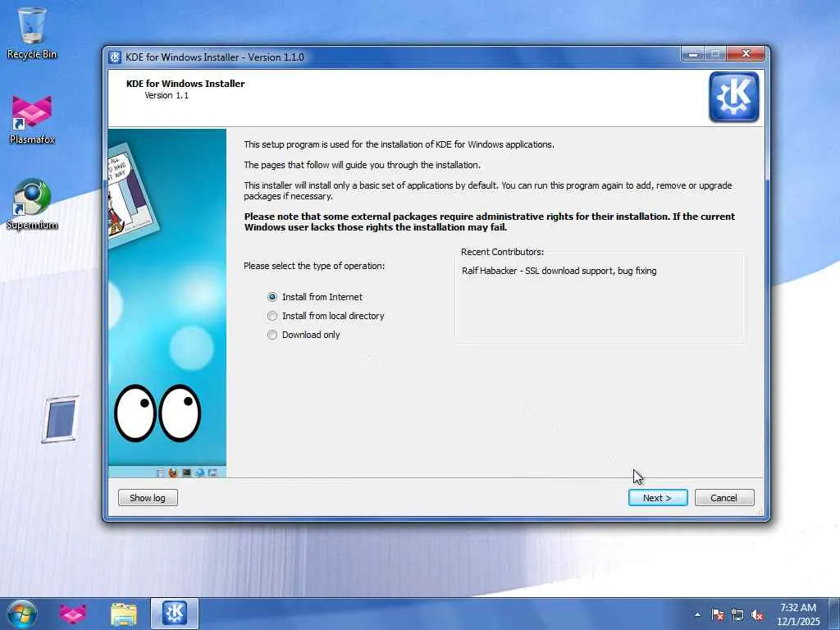Select the Supermium desktop shortcut
This screenshot has height=630, width=840.
pyautogui.click(x=32, y=204)
